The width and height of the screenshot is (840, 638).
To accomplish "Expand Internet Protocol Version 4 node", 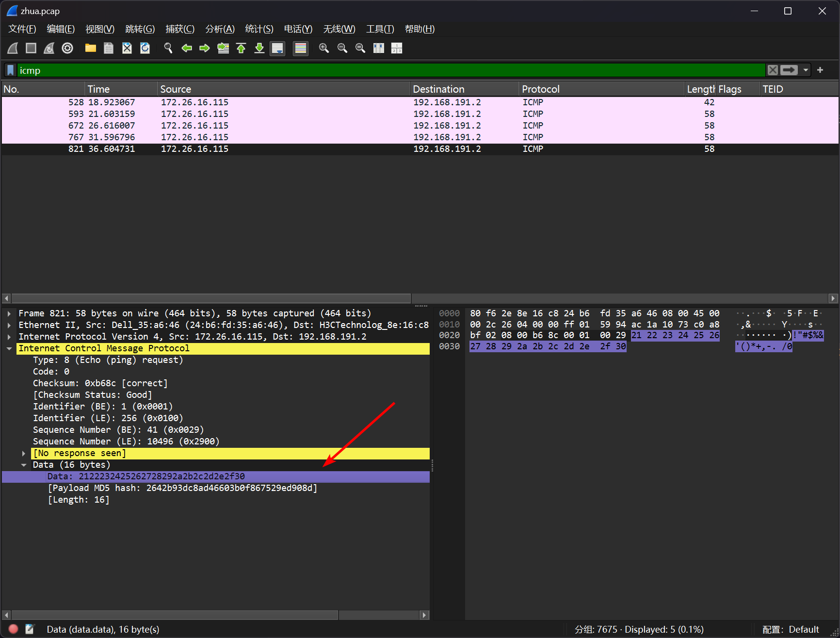I will click(x=9, y=337).
